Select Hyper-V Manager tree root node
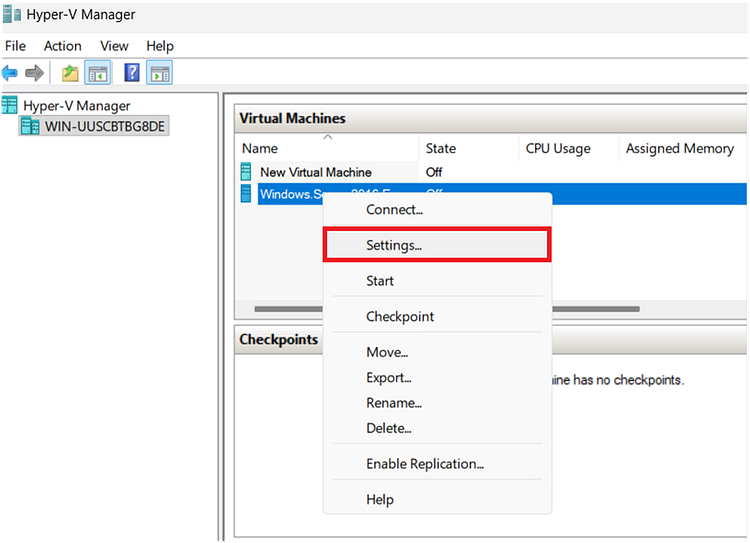750x543 pixels. pyautogui.click(x=77, y=106)
